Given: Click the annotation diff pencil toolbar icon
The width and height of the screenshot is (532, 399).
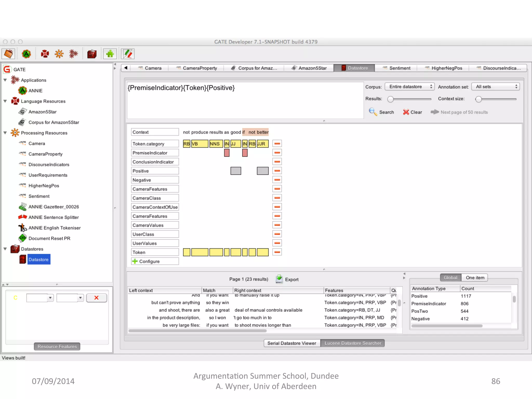Looking at the screenshot, I should point(128,54).
